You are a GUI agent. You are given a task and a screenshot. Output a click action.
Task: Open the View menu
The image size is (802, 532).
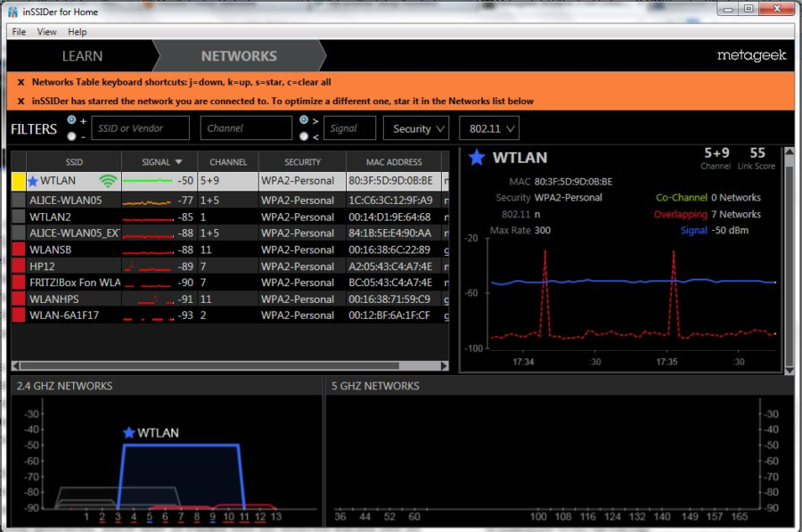coord(46,32)
